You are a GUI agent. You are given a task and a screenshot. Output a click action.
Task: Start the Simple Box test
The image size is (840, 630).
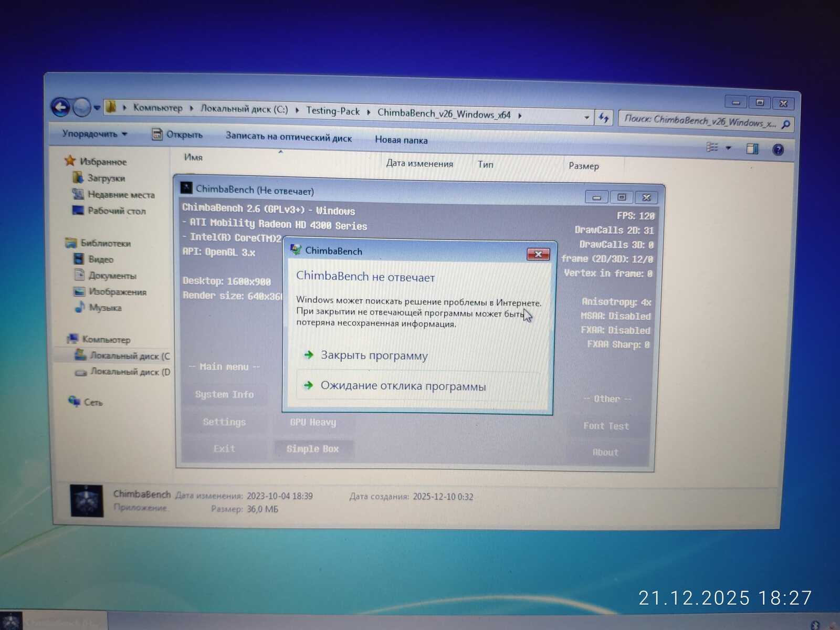pos(313,449)
